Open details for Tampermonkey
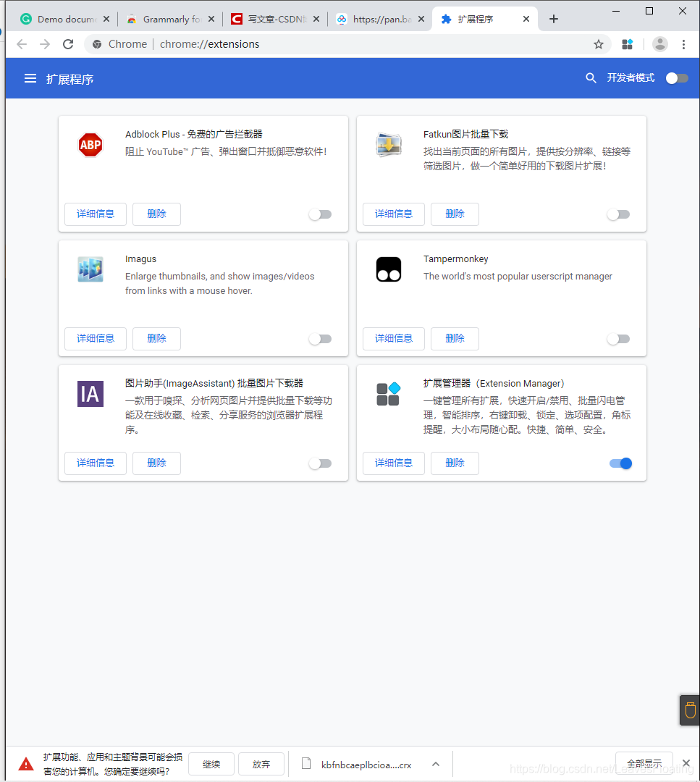The image size is (700, 782). 393,339
